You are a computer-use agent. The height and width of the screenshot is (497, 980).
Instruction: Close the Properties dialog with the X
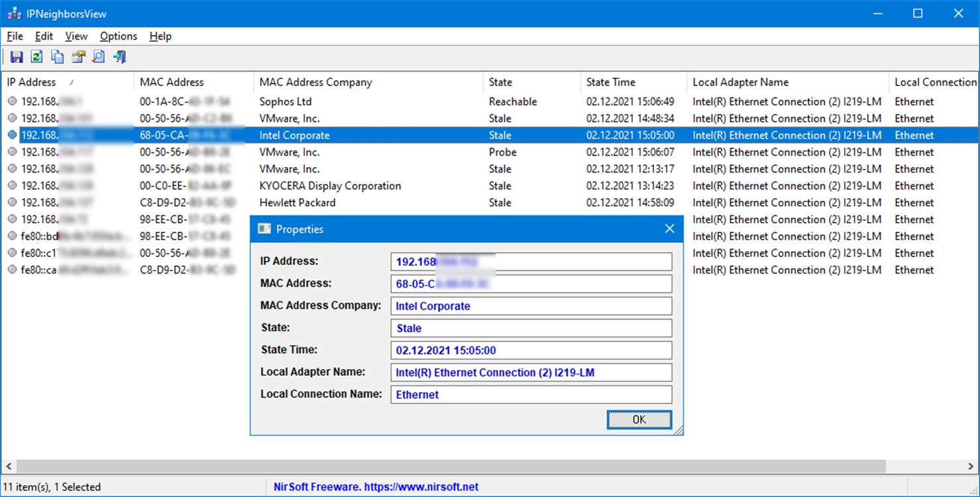pyautogui.click(x=669, y=229)
